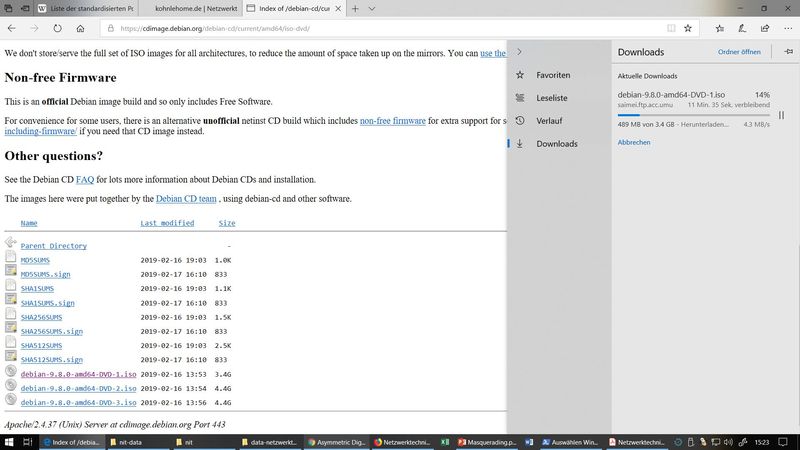
Task: Open the Hub favorites button in toolbar
Action: 719,29
